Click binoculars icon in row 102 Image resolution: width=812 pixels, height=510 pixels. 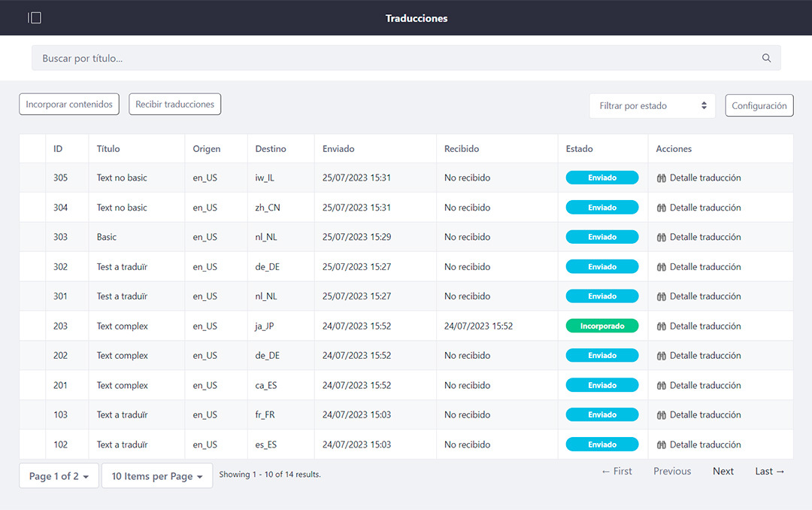coord(662,445)
